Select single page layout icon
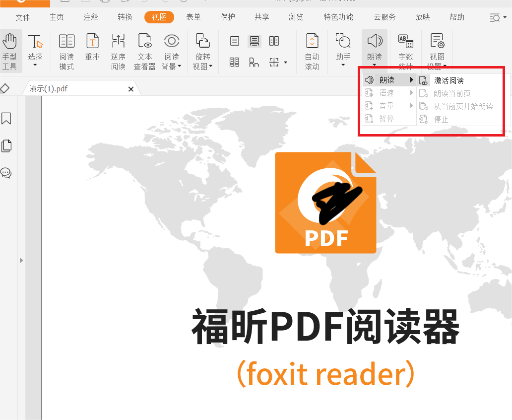The width and height of the screenshot is (512, 420). [235, 41]
